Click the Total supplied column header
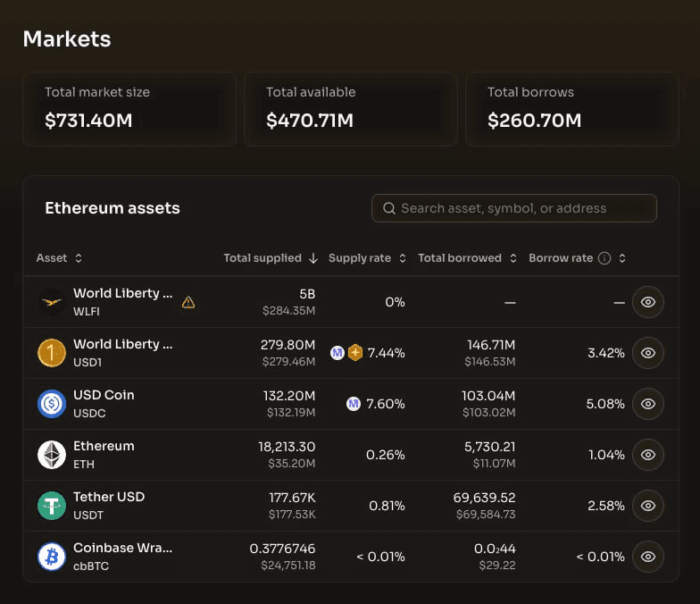700x604 pixels. click(262, 258)
